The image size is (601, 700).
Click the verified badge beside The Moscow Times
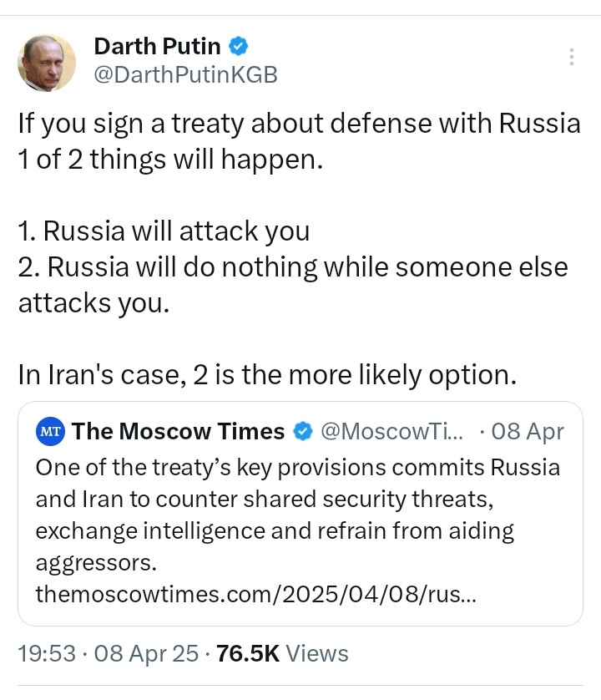[x=304, y=432]
